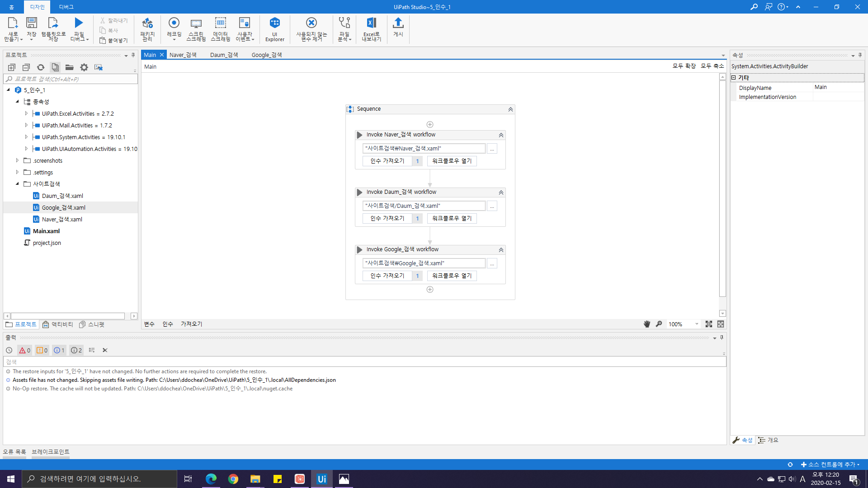The image size is (868, 488).
Task: Open project settings gear icon
Action: pos(84,67)
